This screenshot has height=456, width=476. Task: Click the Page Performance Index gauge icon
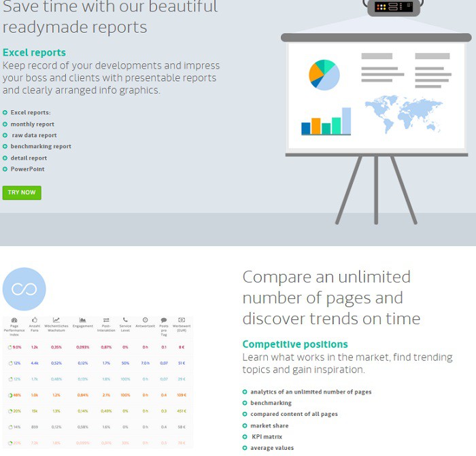click(14, 319)
